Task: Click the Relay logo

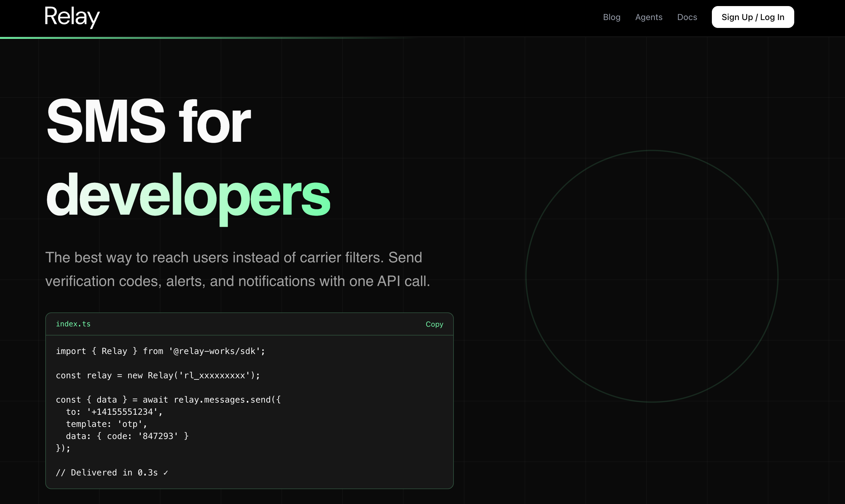Action: [x=72, y=17]
